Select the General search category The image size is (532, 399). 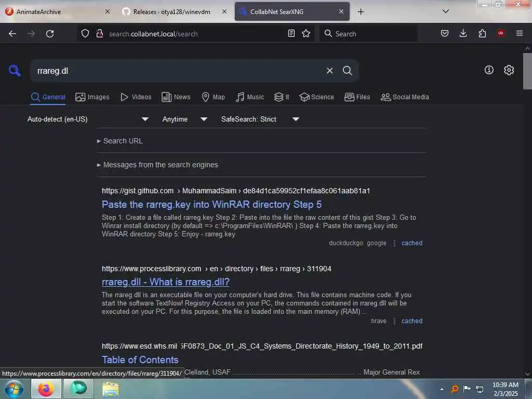(x=48, y=97)
